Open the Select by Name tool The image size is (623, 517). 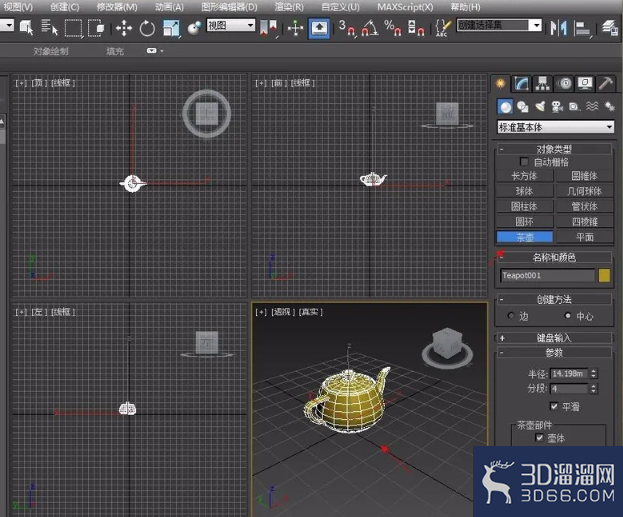(49, 28)
